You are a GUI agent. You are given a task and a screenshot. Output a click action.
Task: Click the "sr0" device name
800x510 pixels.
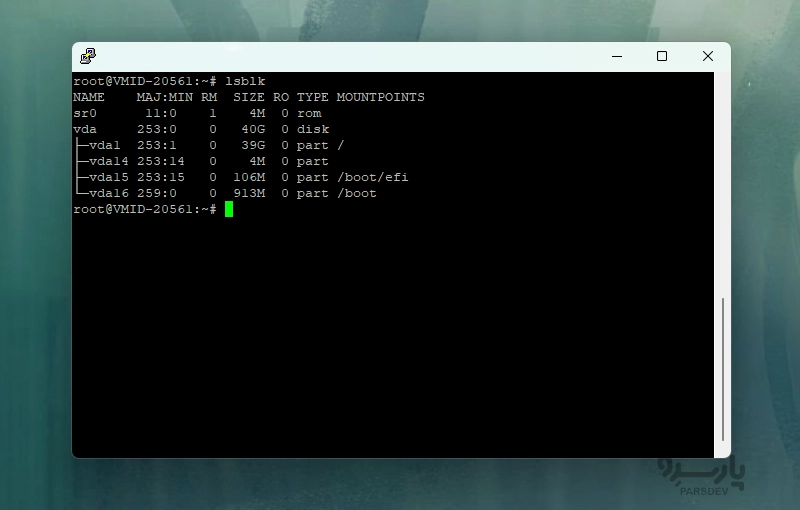pyautogui.click(x=85, y=113)
